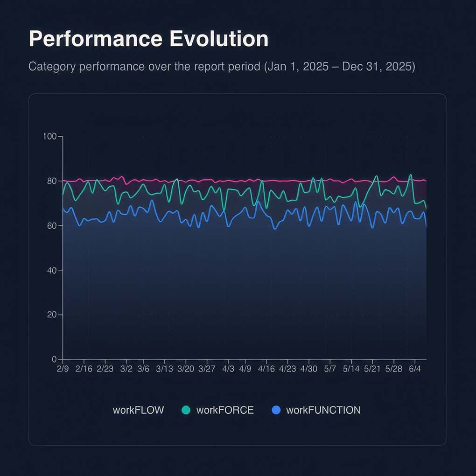The height and width of the screenshot is (476, 476).
Task: Select the 2/23 x-axis date label
Action: 105,369
